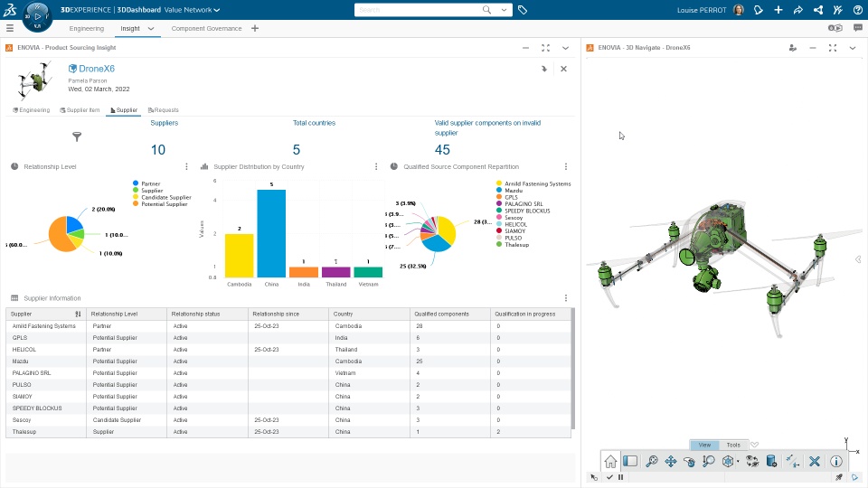Image resolution: width=868 pixels, height=488 pixels.
Task: Switch to the Engineering dashboard tab
Action: 87,28
